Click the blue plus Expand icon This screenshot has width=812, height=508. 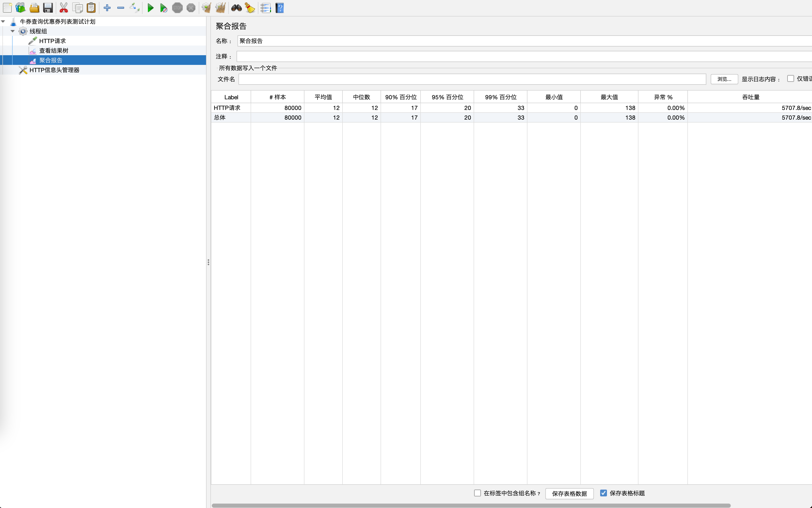[x=107, y=8]
